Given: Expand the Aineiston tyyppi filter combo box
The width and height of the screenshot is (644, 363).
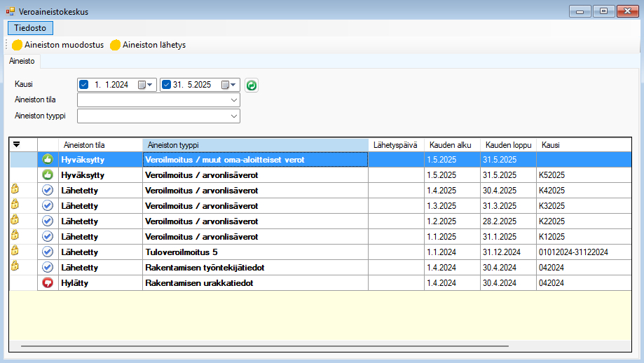Looking at the screenshot, I should click(234, 116).
